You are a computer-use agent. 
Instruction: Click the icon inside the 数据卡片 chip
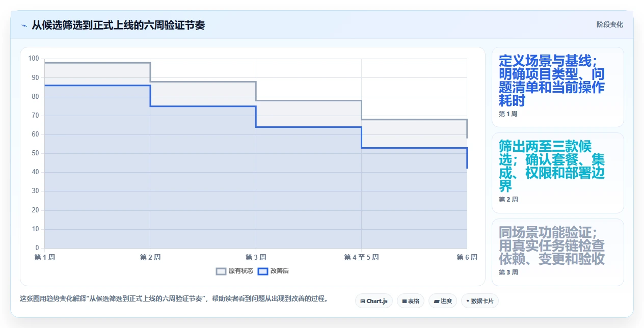(x=468, y=302)
